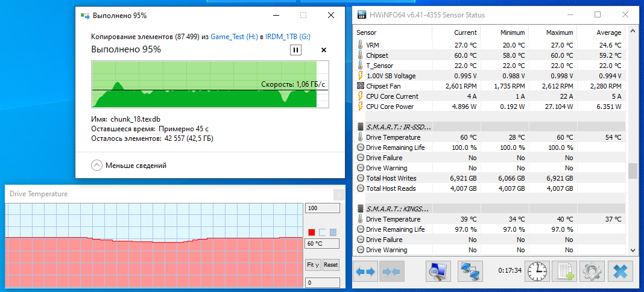Click the red graph color swatch

click(x=311, y=232)
